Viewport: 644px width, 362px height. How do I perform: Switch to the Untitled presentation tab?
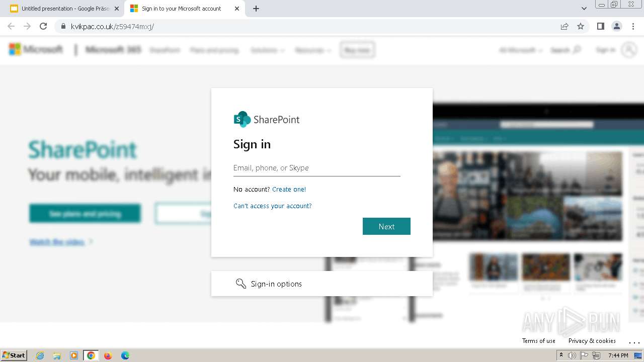pyautogui.click(x=64, y=9)
